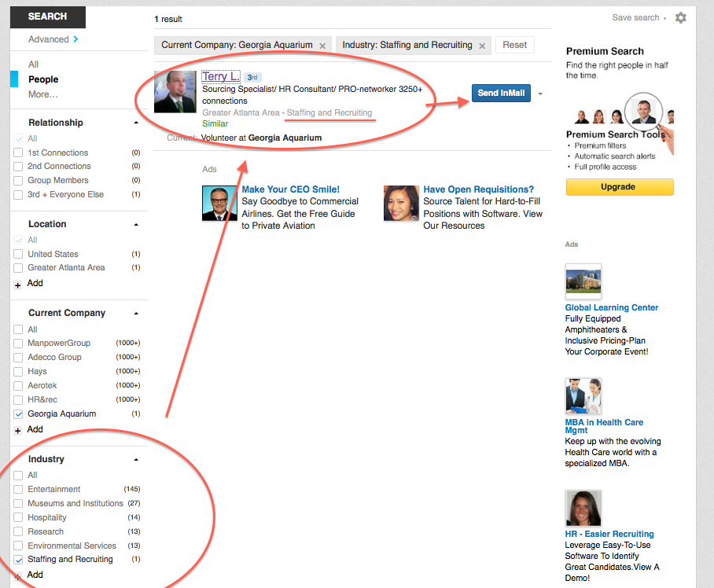Click the CEO ad portrait image
714x588 pixels.
click(219, 203)
